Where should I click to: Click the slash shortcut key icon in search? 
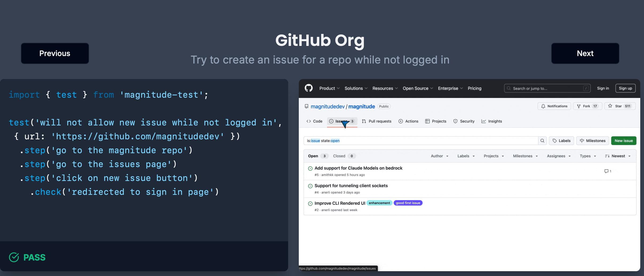coord(586,88)
